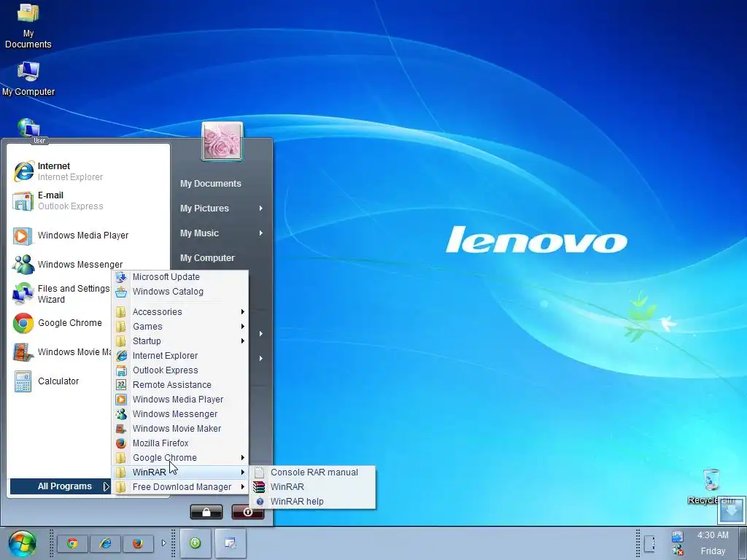Click the All Programs button
The width and height of the screenshot is (747, 560).
[x=61, y=486]
